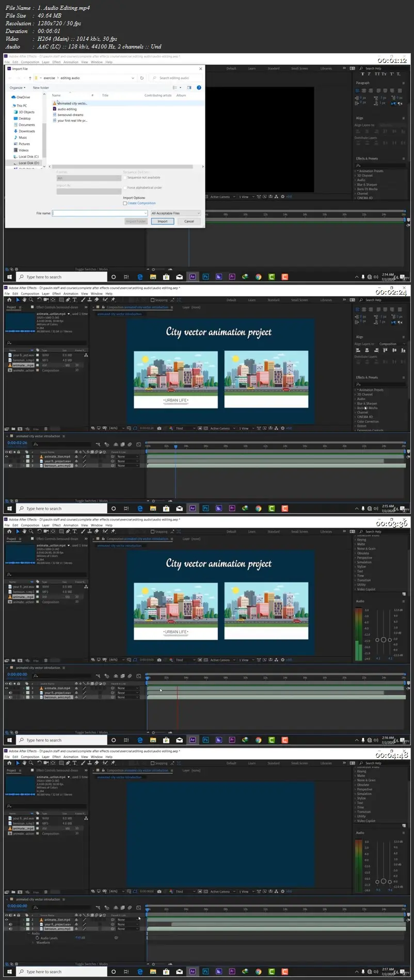Screen dimensions: 414x980
Task: In the 00:02:24 frame, click the viewer snapshot camera icon
Action: tap(159, 428)
